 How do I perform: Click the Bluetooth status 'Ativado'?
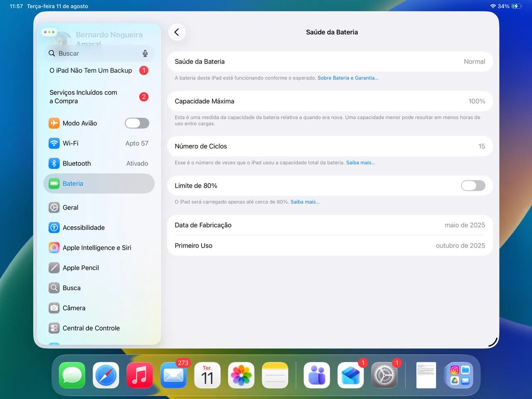coord(137,163)
